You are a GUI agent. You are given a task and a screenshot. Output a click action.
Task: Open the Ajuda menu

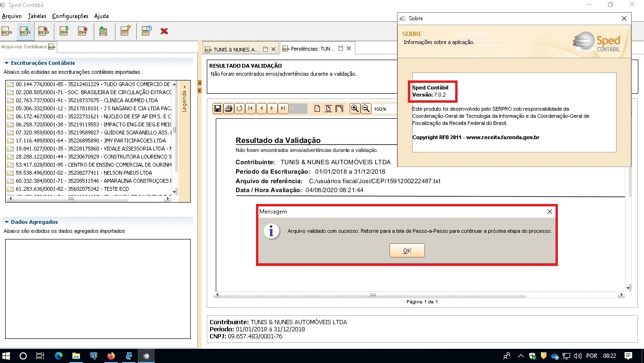coord(101,16)
